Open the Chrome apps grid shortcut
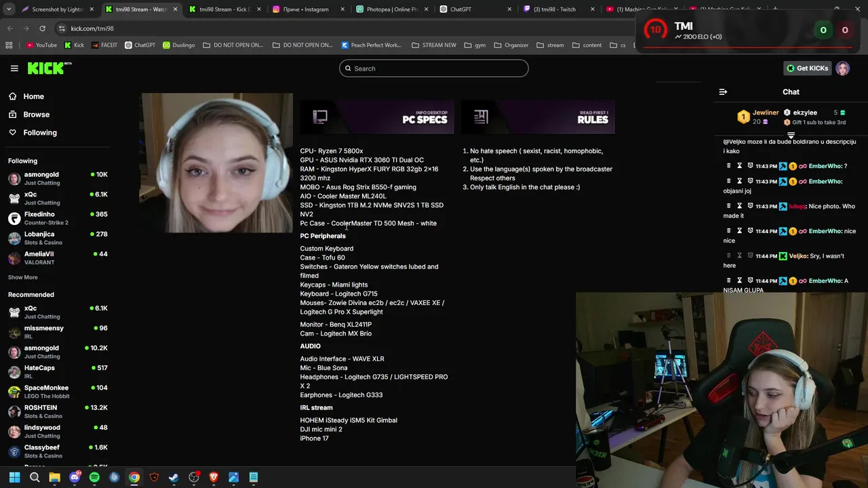Image resolution: width=868 pixels, height=488 pixels. 9,45
